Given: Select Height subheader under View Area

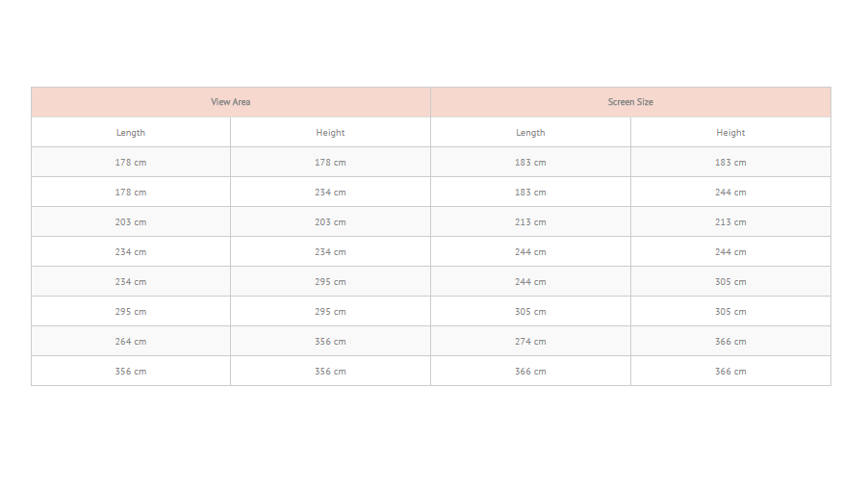Looking at the screenshot, I should [x=330, y=132].
